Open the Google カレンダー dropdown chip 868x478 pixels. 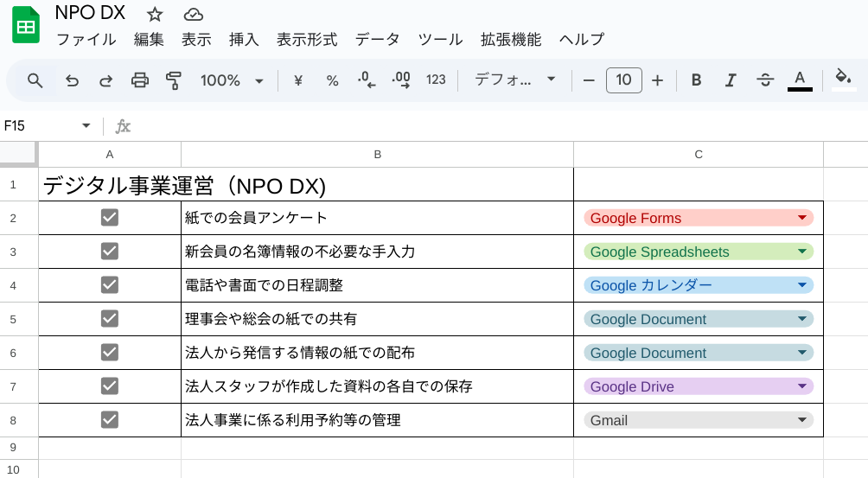point(699,285)
